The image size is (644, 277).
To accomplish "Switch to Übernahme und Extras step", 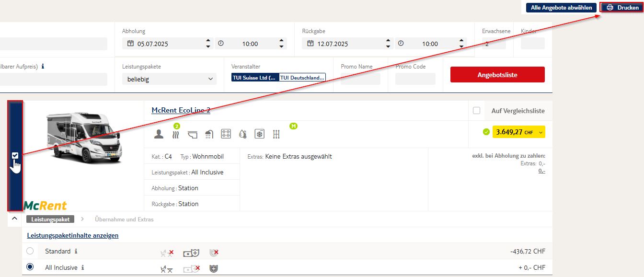I will click(x=124, y=219).
